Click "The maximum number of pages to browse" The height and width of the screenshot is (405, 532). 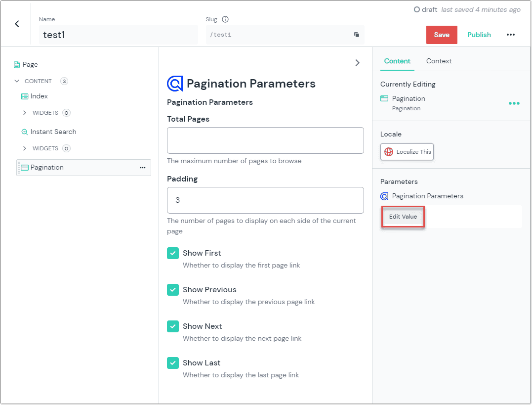pyautogui.click(x=234, y=161)
